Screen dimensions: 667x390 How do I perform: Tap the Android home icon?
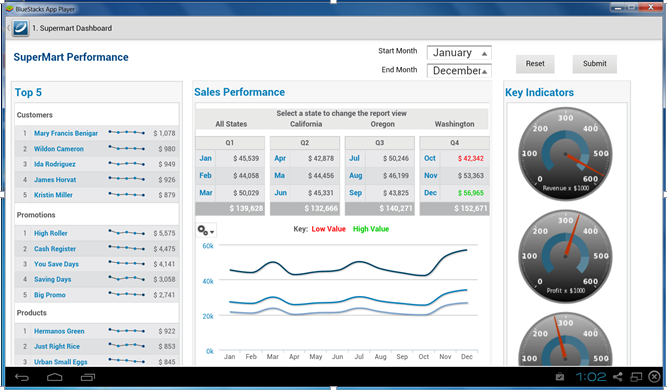pos(54,377)
